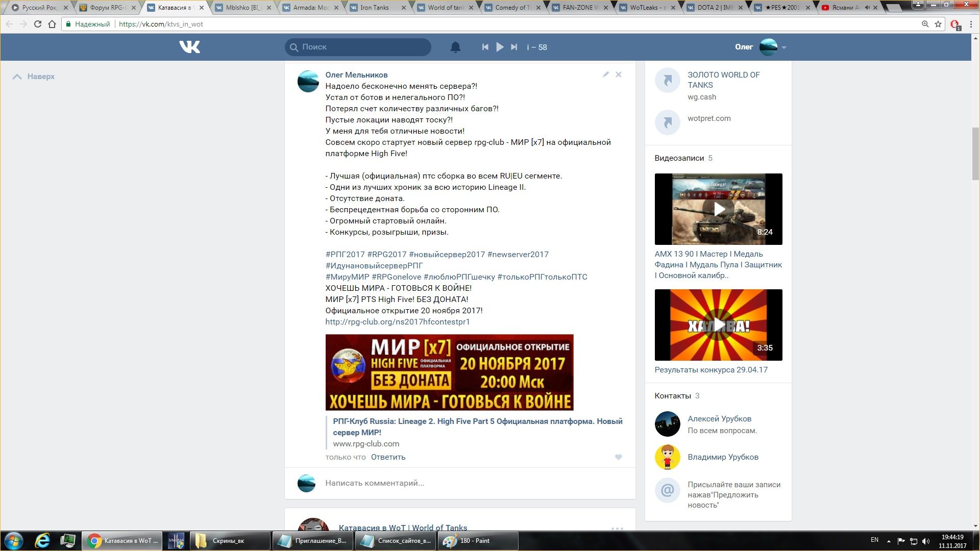This screenshot has width=980, height=551.
Task: Open the Результаты конкурса 29.04.17 video title
Action: coord(711,370)
